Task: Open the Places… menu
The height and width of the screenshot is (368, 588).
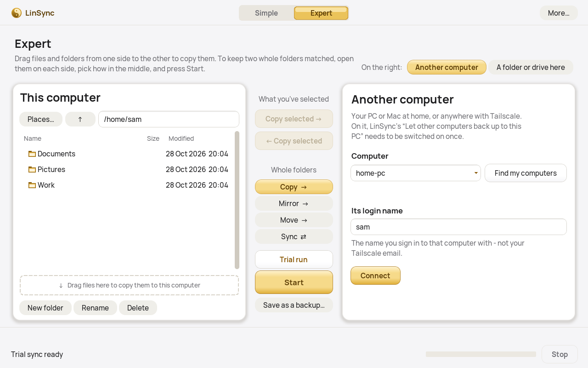Action: click(41, 119)
